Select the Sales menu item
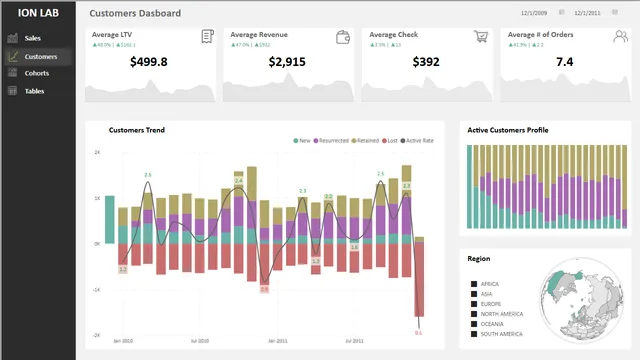 32,38
